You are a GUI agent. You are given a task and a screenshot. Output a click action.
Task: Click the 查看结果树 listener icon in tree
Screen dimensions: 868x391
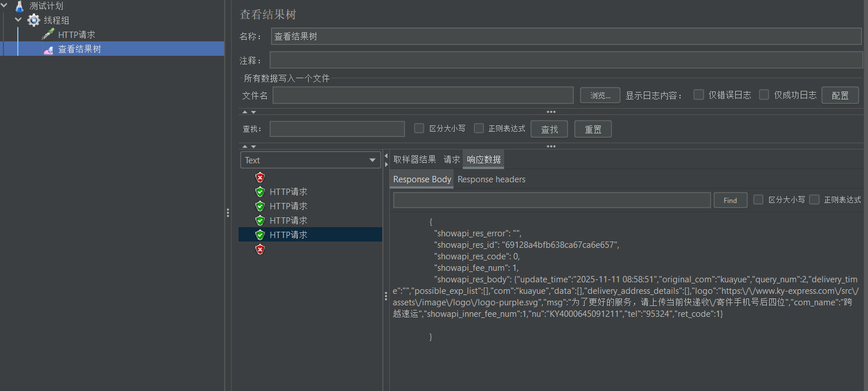48,49
